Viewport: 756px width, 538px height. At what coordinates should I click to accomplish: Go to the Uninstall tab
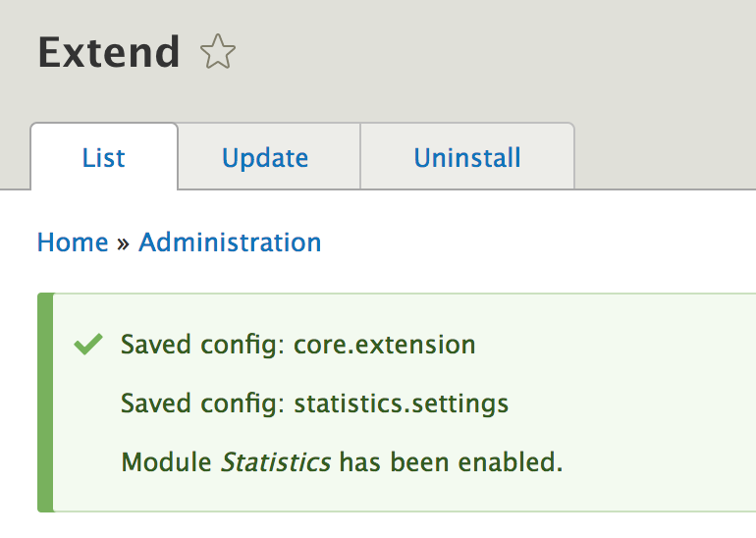pyautogui.click(x=467, y=157)
